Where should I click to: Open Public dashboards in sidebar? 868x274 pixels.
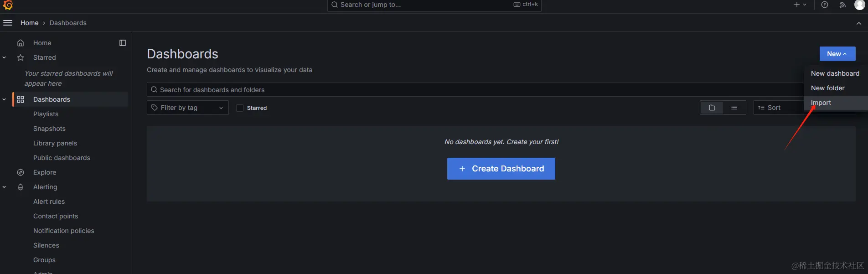pyautogui.click(x=62, y=158)
